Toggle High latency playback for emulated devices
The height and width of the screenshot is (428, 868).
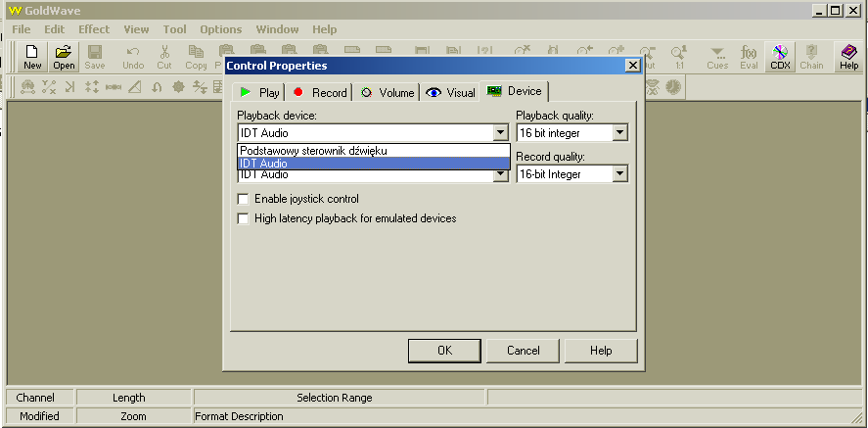point(243,218)
